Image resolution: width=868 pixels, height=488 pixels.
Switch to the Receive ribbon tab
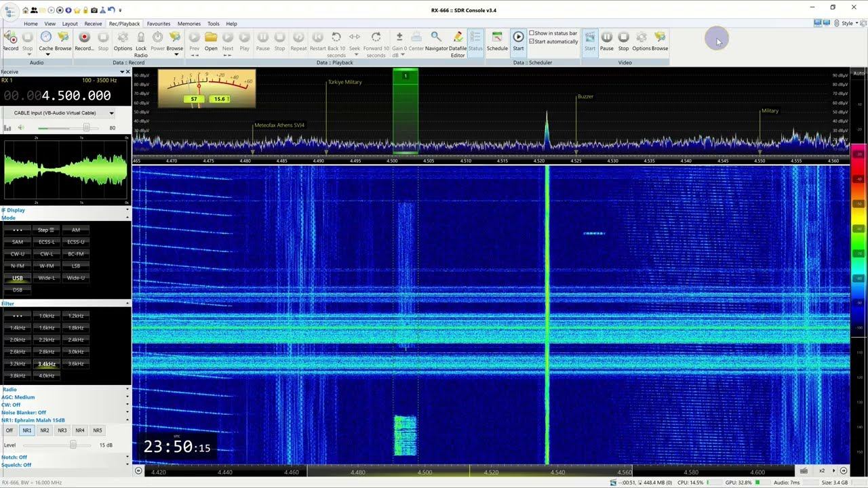click(94, 24)
